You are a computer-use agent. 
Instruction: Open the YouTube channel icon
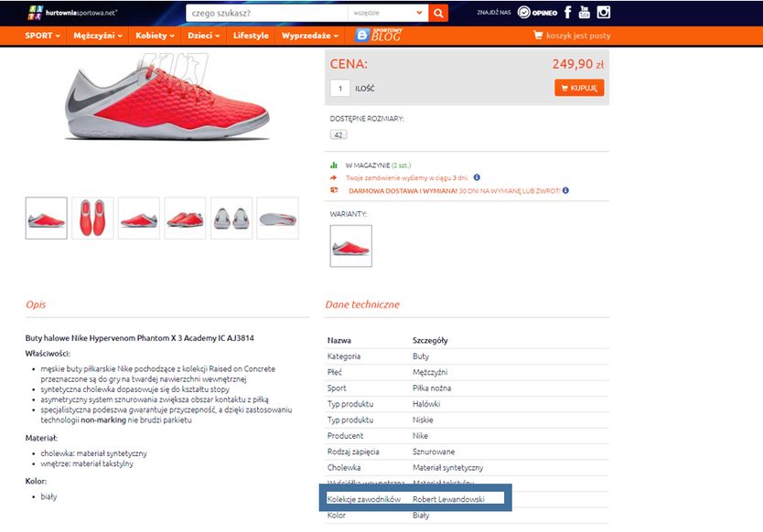(584, 12)
